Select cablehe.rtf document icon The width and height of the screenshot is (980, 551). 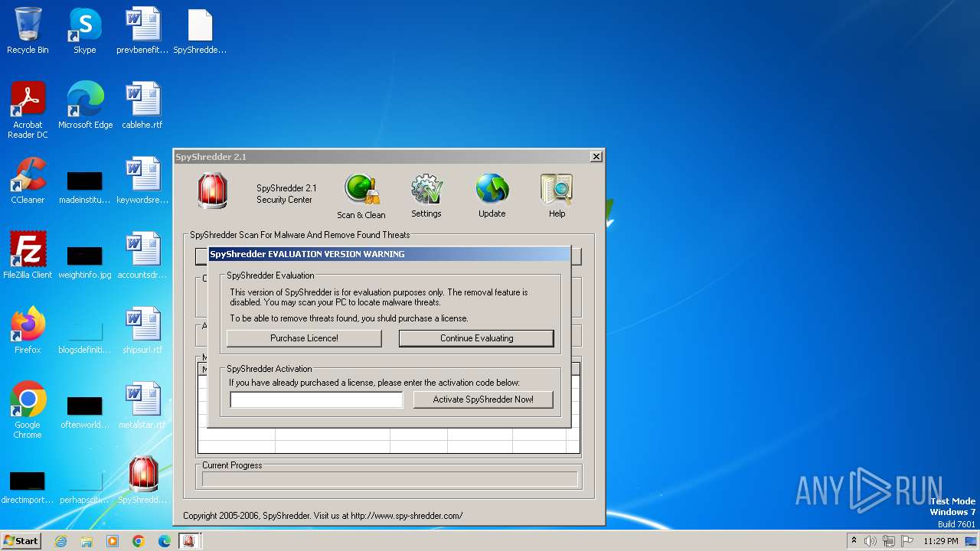pyautogui.click(x=142, y=106)
